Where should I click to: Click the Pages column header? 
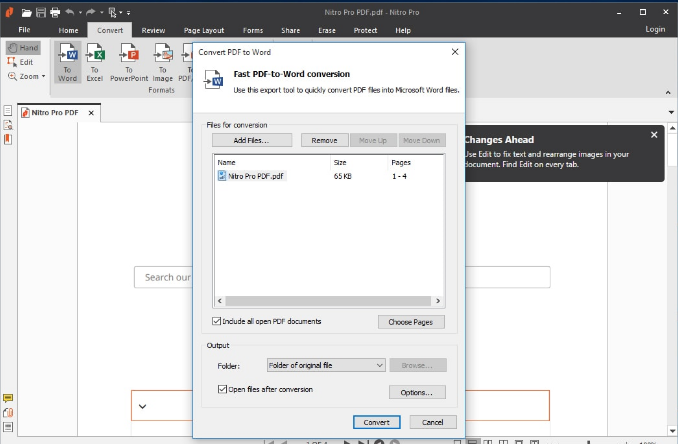tap(416, 163)
